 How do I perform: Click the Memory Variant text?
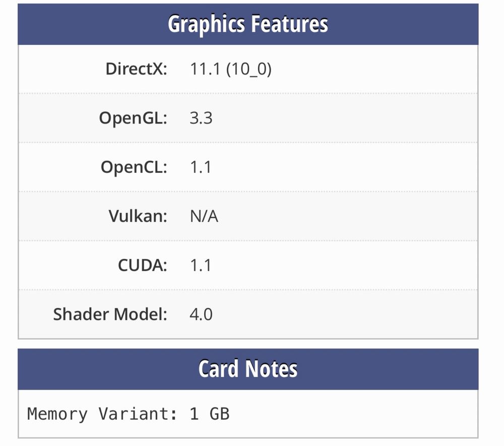(102, 414)
